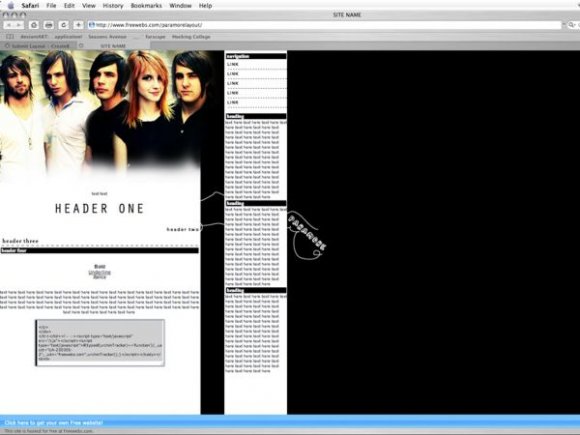Add a bookmark using the plus icon
This screenshot has height=435, width=580.
coord(78,25)
